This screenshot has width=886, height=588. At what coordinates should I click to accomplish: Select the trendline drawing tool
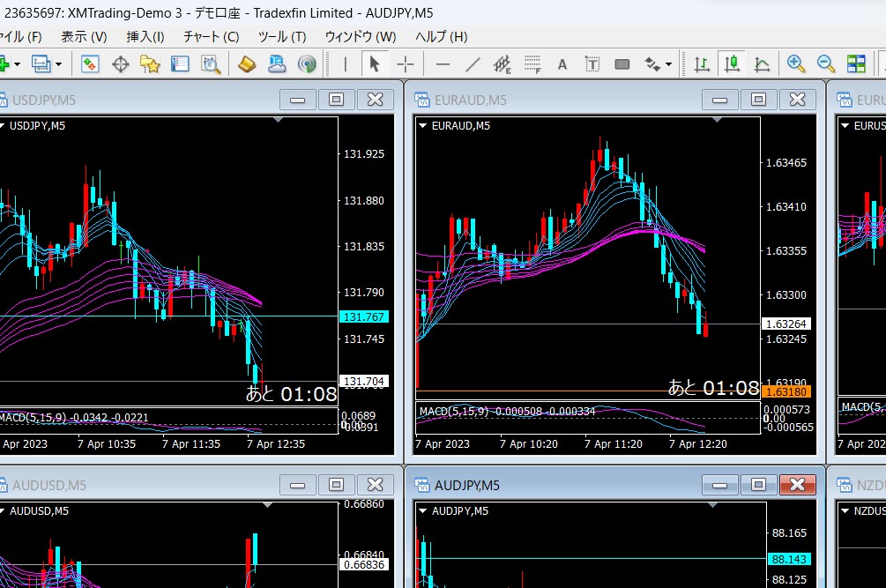[x=473, y=64]
